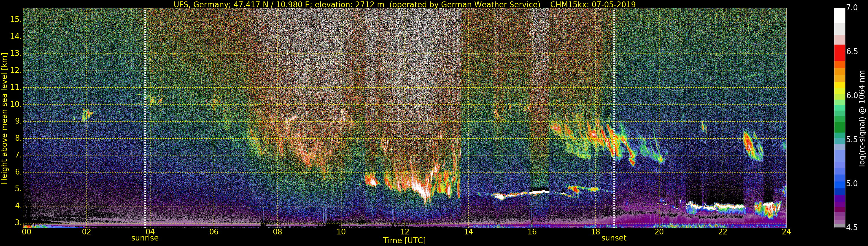Screen dimensions: 868x246
Task: Click the 'sunset' label below the time axis
Action: (x=614, y=238)
